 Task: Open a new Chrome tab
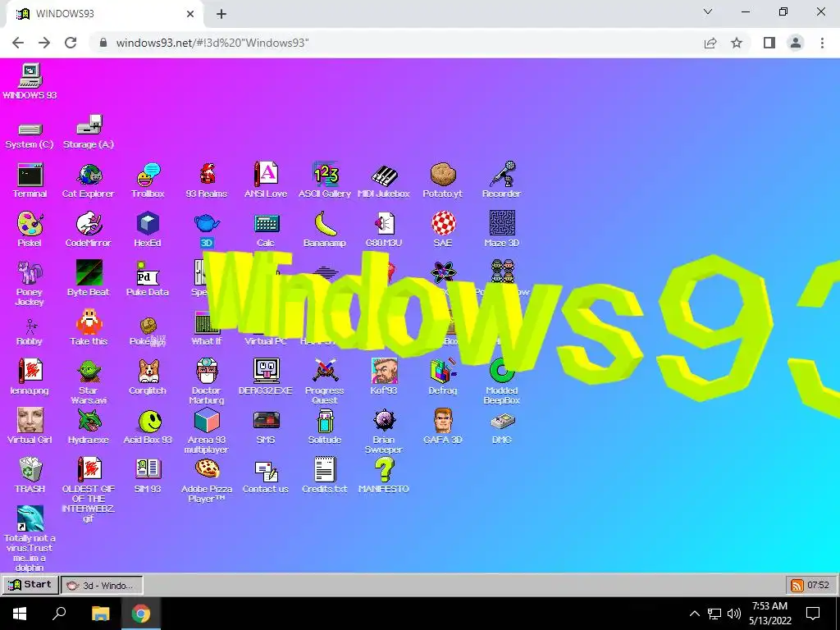[x=221, y=14]
